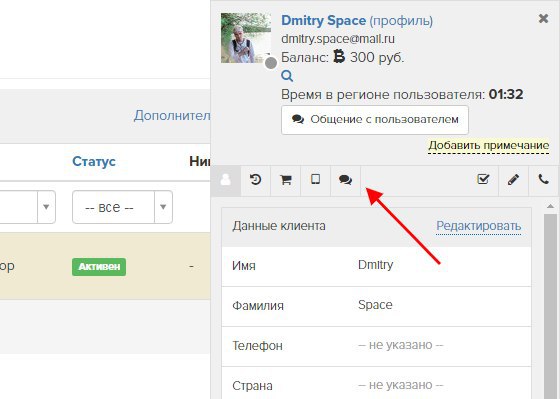Screen dimensions: 560x399
Task: Click the phone call icon
Action: pyautogui.click(x=544, y=179)
